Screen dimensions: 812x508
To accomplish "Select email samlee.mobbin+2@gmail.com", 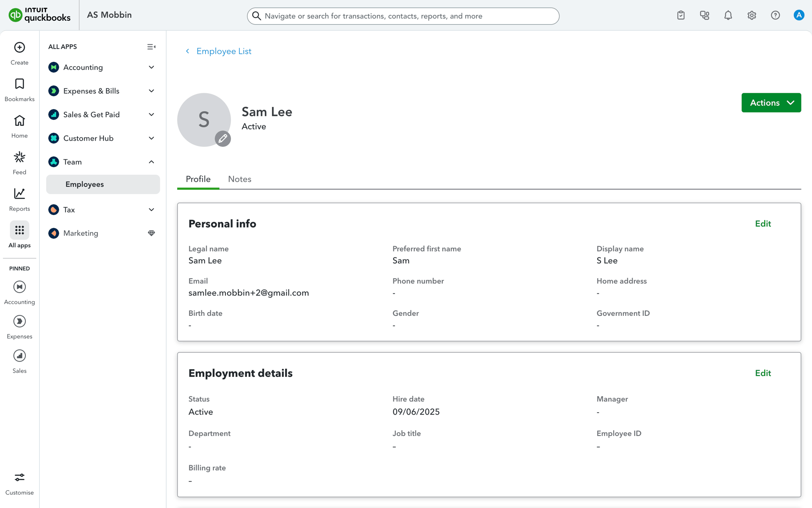I will (x=249, y=293).
